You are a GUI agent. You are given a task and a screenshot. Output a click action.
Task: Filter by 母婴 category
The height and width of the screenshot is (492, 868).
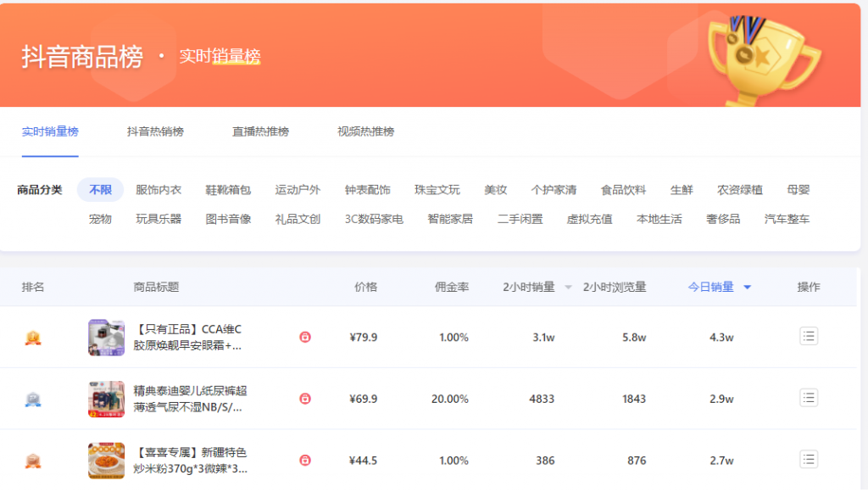click(x=798, y=190)
